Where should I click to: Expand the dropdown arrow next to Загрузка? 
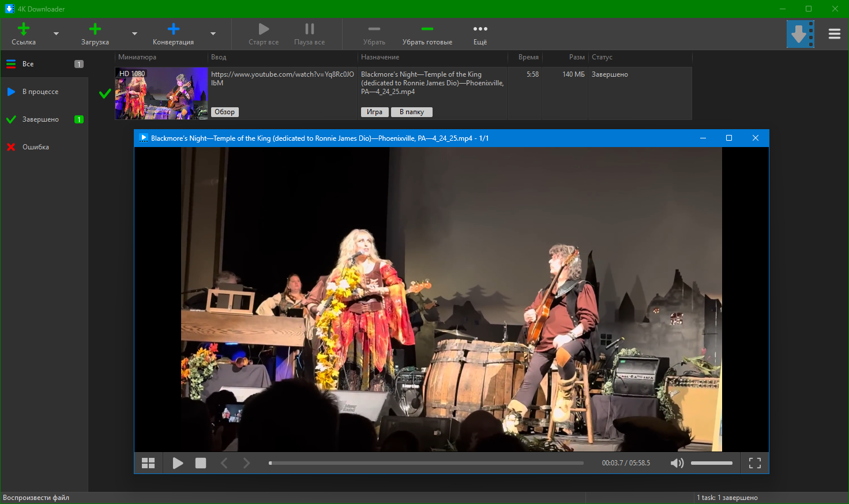coord(134,34)
